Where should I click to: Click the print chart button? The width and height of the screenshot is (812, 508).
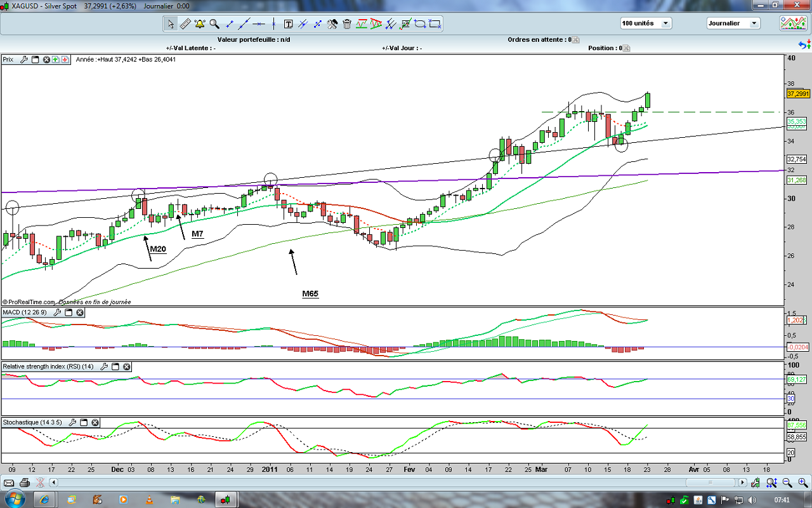click(x=25, y=483)
